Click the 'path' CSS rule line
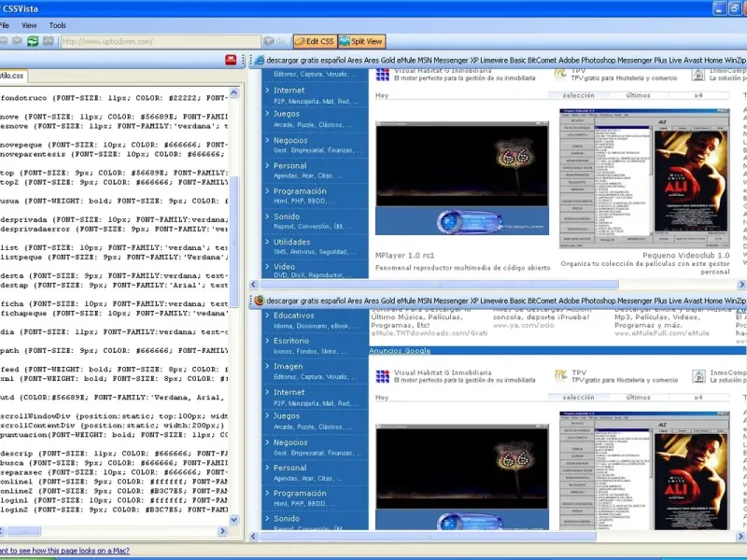The width and height of the screenshot is (747, 560). coord(114,351)
